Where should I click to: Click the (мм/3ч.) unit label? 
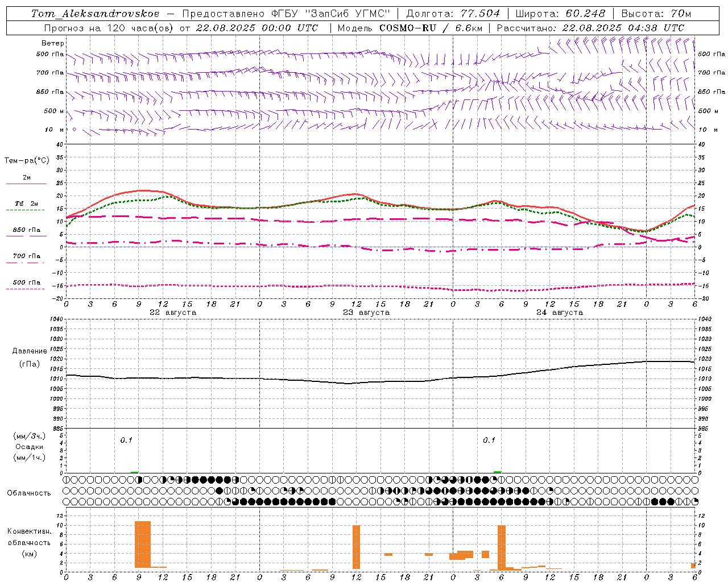tap(30, 436)
